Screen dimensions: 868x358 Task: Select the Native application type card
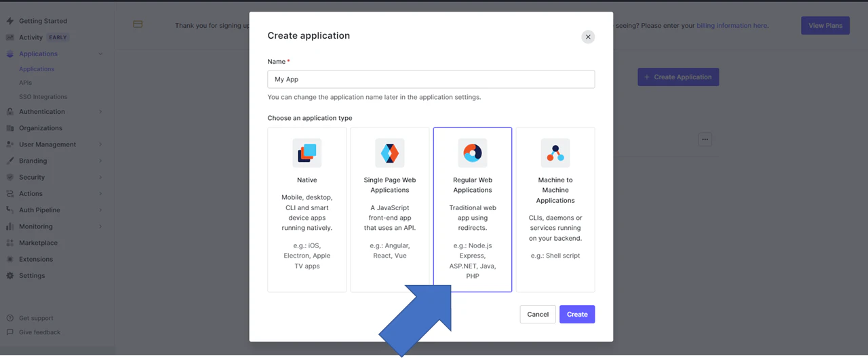(x=307, y=210)
